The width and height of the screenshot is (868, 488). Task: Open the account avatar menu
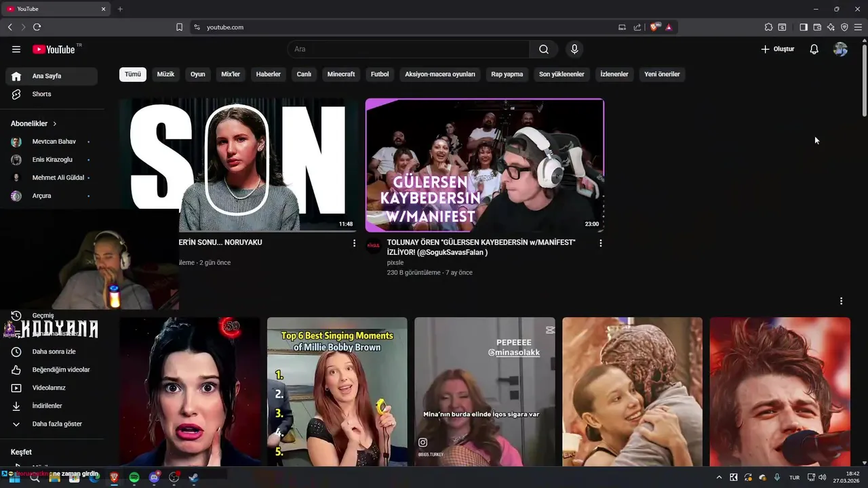pos(840,49)
